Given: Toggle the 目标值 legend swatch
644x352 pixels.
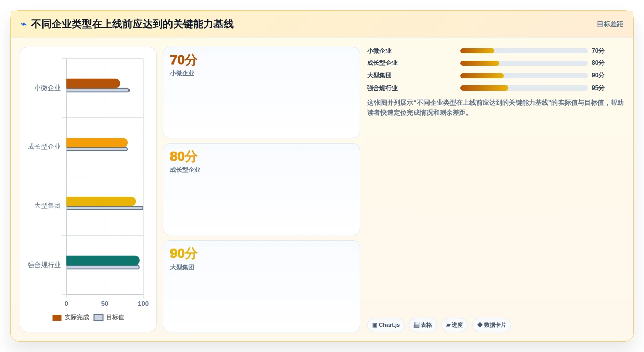Looking at the screenshot, I should (x=98, y=318).
